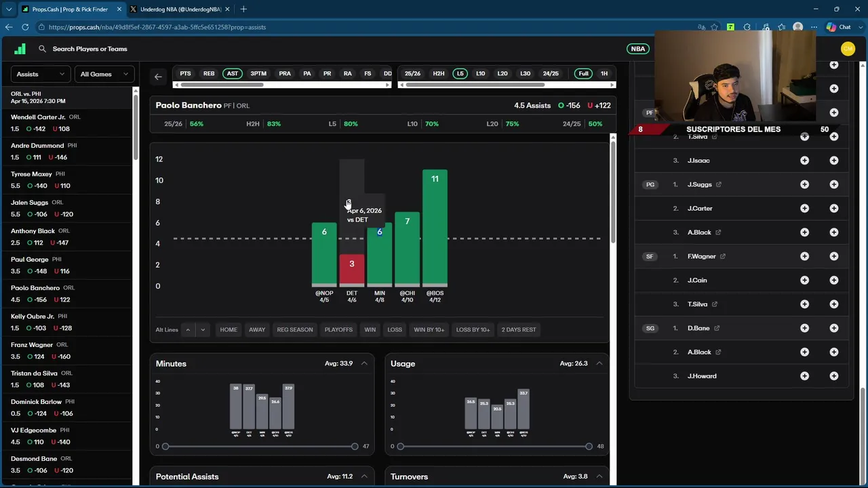Bookmark this page with the star icon
The height and width of the screenshot is (488, 868).
714,27
